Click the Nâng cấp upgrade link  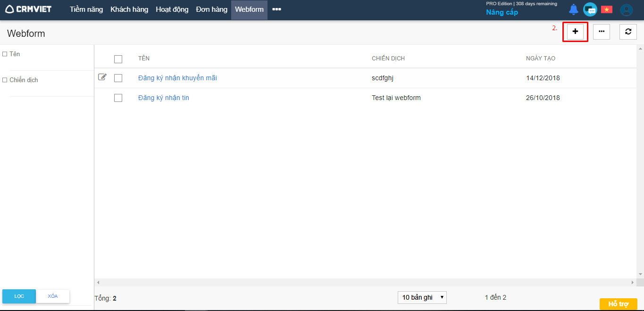click(502, 12)
